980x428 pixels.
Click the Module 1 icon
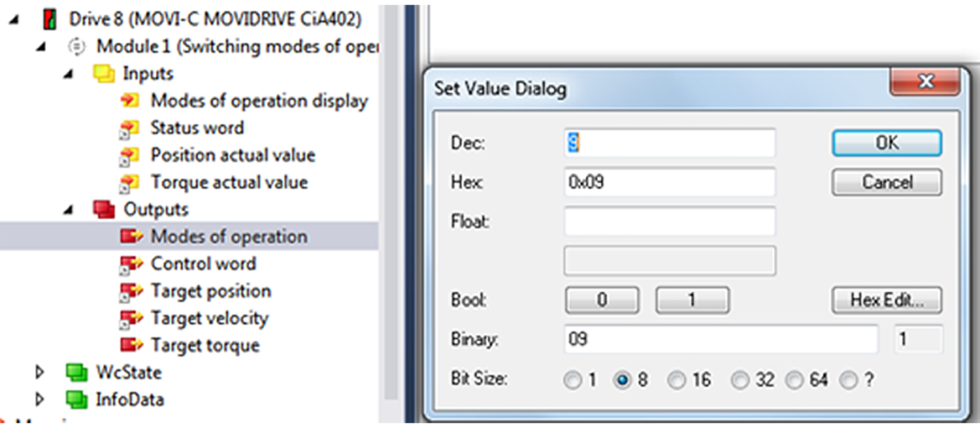coord(76,47)
